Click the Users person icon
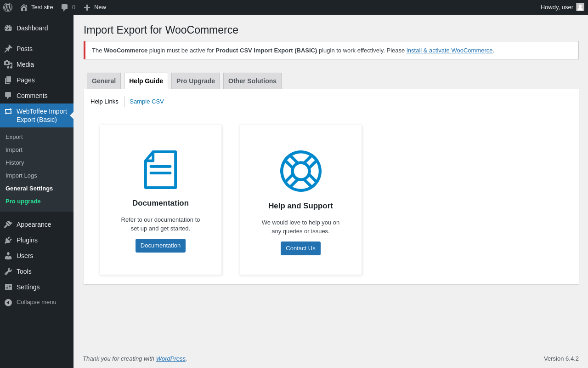This screenshot has width=588, height=368. 8,256
